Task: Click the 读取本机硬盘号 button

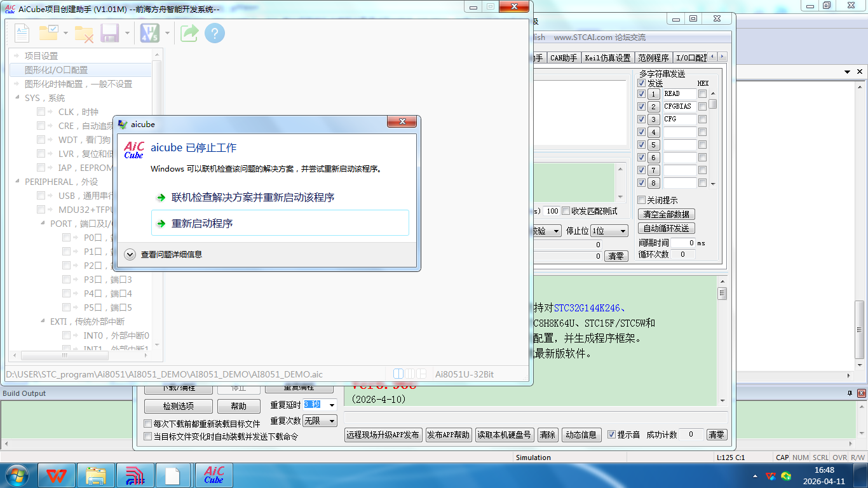Action: pos(505,435)
